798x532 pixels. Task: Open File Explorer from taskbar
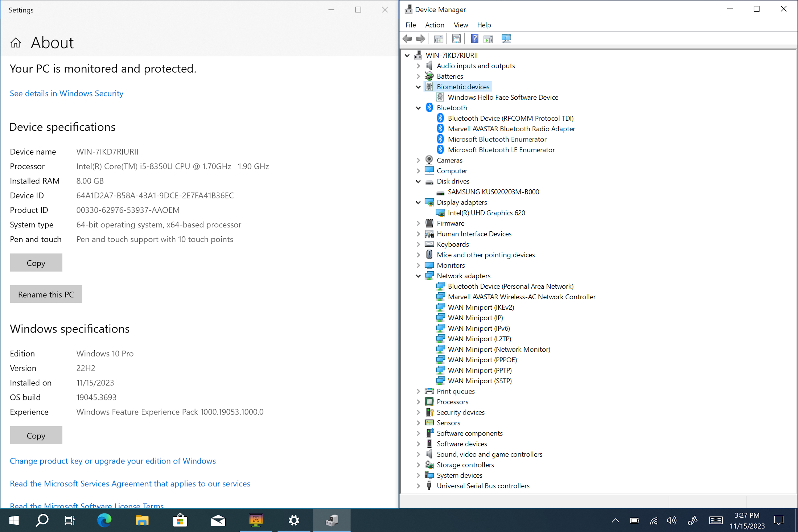pos(142,521)
